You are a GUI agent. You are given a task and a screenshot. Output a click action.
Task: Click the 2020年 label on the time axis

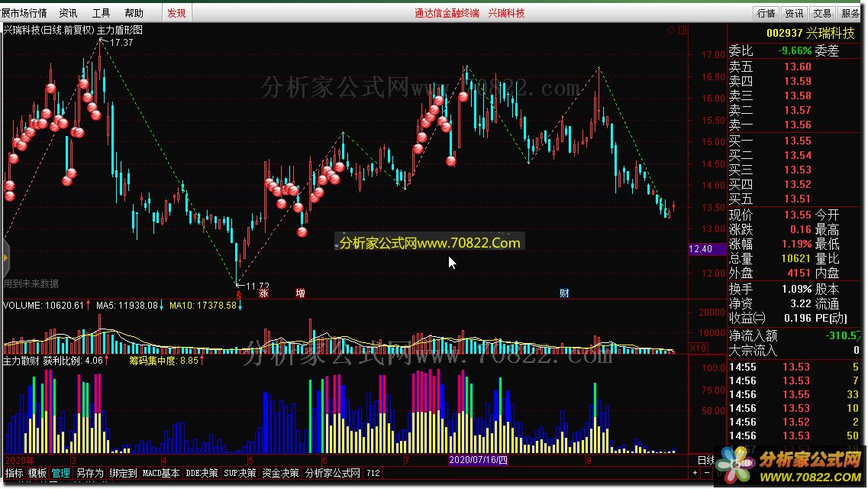tap(19, 460)
